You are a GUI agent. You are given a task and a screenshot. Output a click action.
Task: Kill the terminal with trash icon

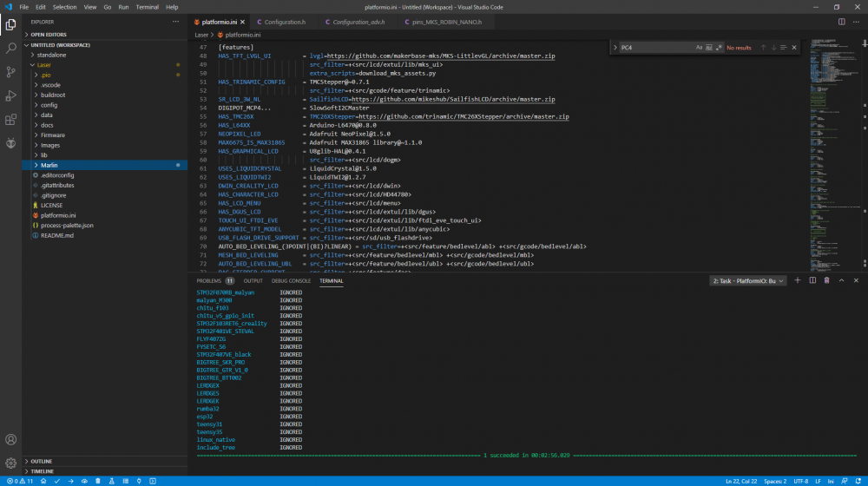(x=826, y=280)
